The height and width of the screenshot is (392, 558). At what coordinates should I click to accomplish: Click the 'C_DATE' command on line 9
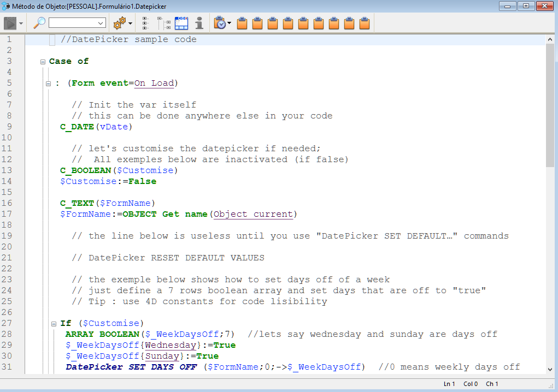(77, 127)
